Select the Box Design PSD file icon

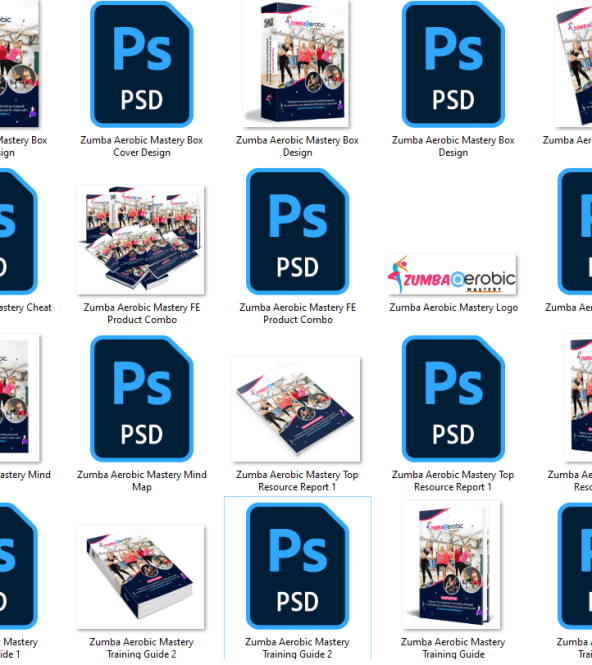[x=453, y=64]
